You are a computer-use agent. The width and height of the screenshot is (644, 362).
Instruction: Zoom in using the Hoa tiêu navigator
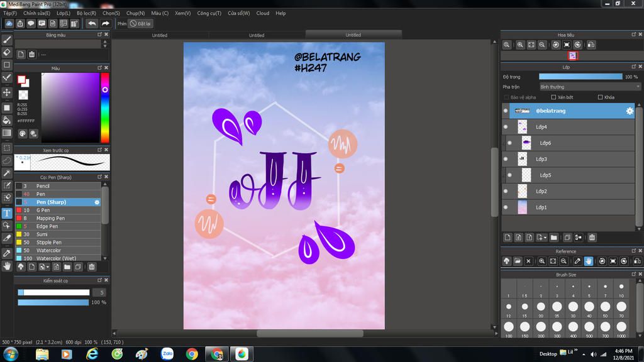(520, 45)
